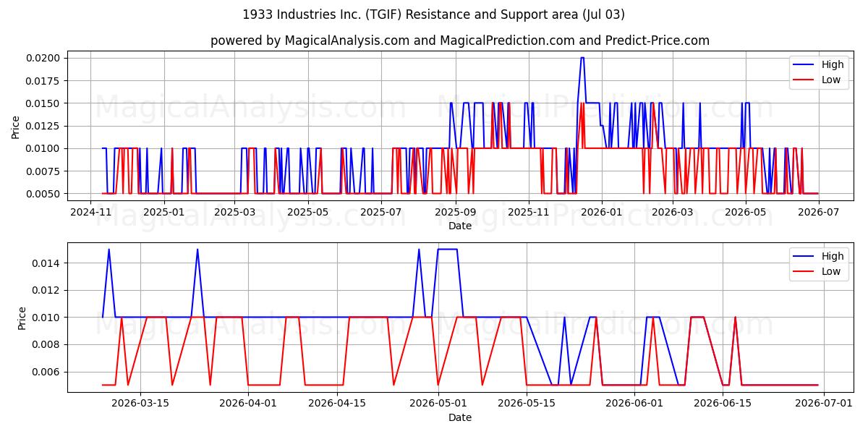Click the 0.0200 peak of the blue High line

582,58
